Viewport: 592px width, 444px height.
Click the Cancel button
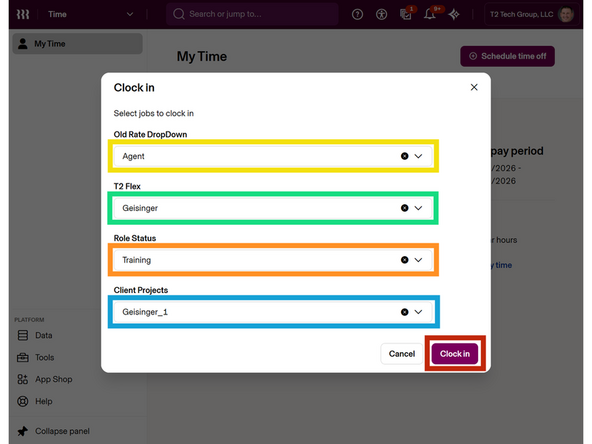pyautogui.click(x=402, y=354)
